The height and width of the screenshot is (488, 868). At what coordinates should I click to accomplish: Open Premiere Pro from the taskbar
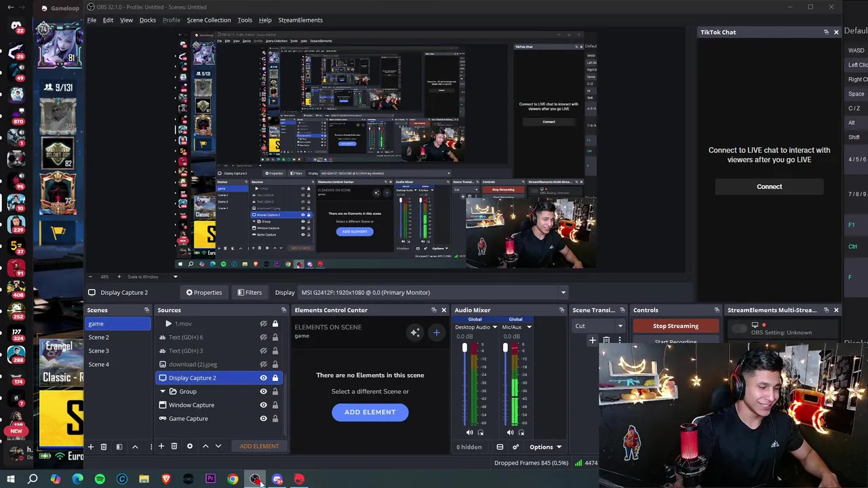(210, 479)
